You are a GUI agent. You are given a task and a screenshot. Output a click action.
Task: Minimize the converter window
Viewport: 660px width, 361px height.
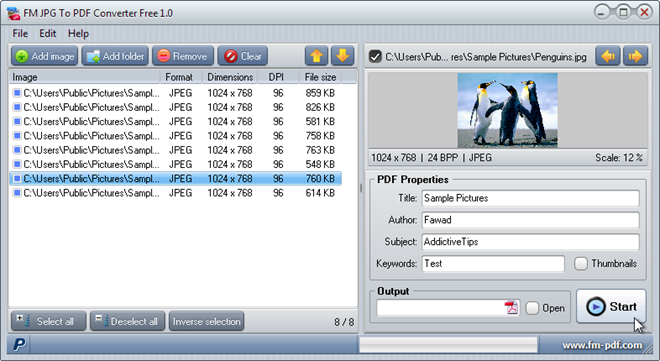click(x=602, y=13)
